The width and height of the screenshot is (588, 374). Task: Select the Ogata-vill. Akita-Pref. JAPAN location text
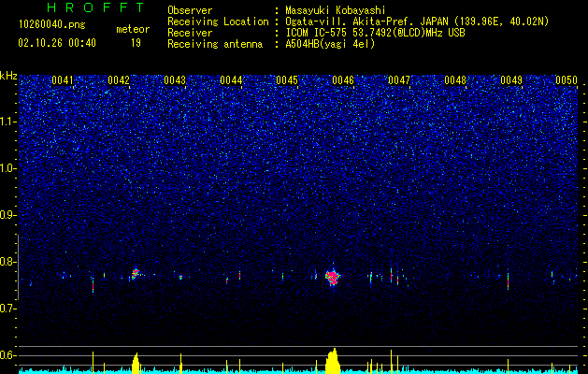(417, 22)
